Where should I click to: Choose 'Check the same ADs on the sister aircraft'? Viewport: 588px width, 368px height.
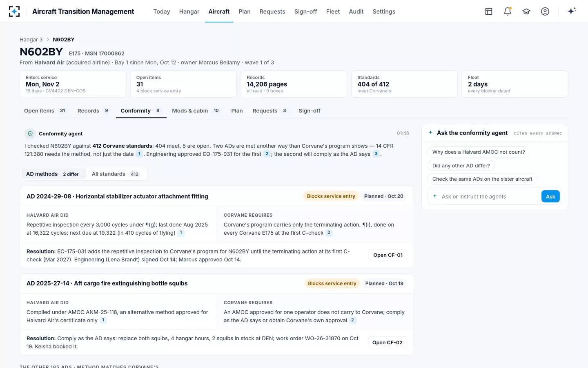(482, 179)
